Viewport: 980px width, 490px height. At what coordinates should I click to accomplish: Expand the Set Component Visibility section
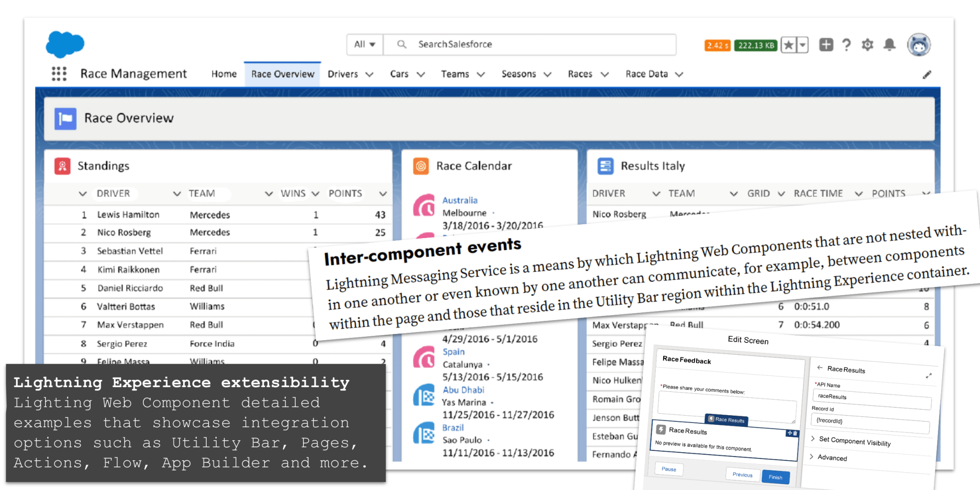pos(854,441)
